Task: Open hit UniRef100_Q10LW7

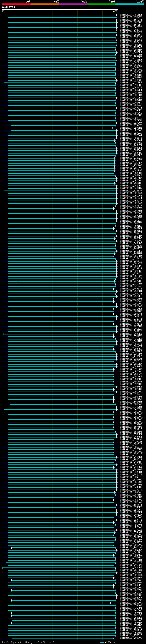Action: 131,123
